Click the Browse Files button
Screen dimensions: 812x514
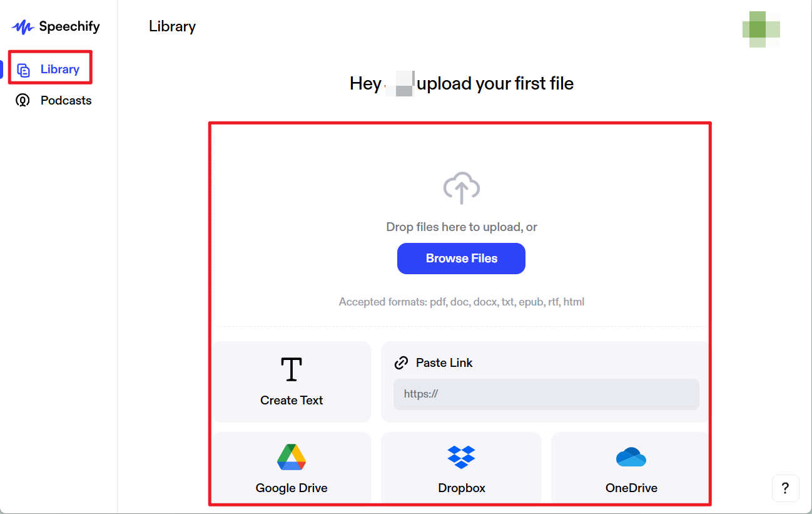coord(461,259)
